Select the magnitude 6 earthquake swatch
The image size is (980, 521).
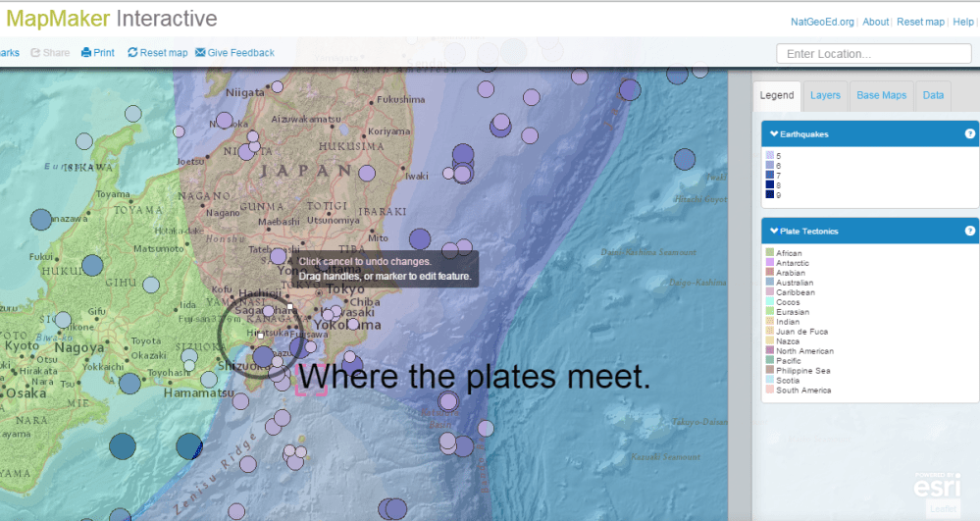(770, 165)
